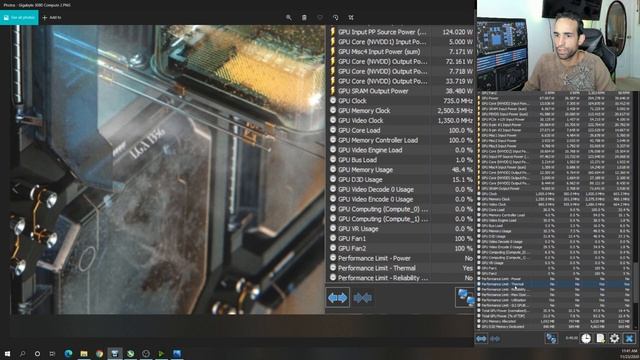Click 735.0 MHz GPU Clock value
This screenshot has height=360, width=640.
coord(458,101)
